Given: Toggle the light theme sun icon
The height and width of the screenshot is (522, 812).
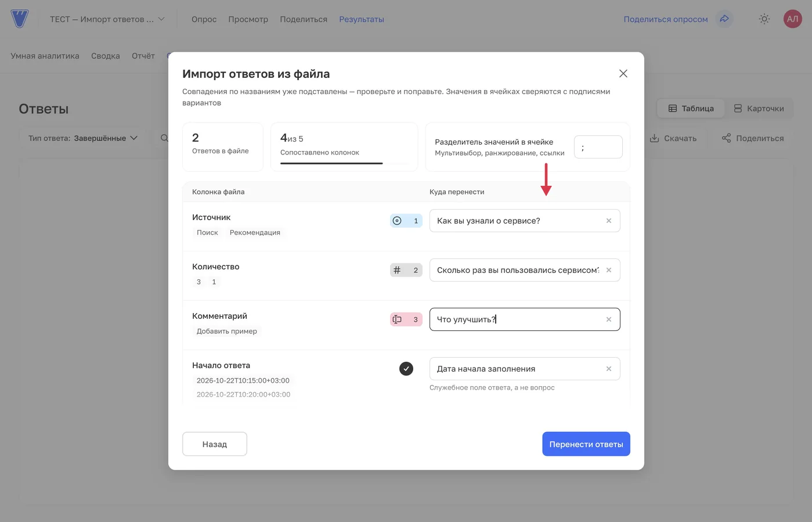Looking at the screenshot, I should click(x=764, y=19).
